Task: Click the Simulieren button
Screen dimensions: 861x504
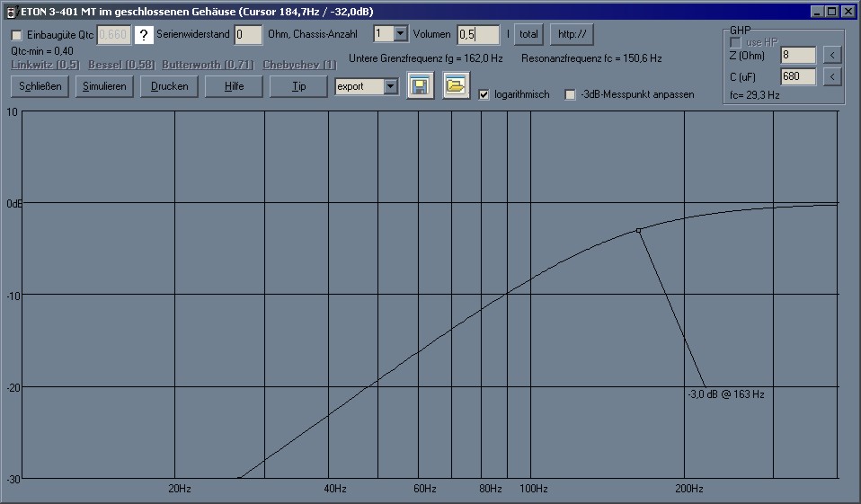Action: tap(104, 86)
